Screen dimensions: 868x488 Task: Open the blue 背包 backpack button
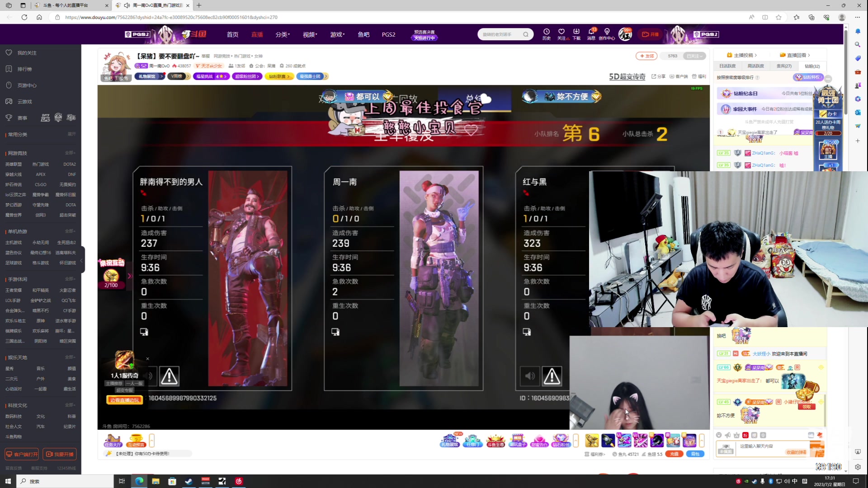[x=695, y=454]
